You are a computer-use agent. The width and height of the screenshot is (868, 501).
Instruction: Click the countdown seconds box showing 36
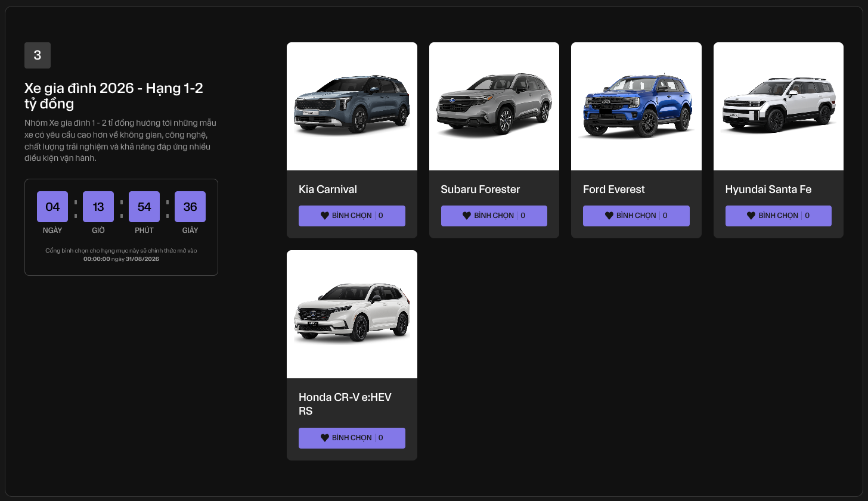tap(190, 207)
